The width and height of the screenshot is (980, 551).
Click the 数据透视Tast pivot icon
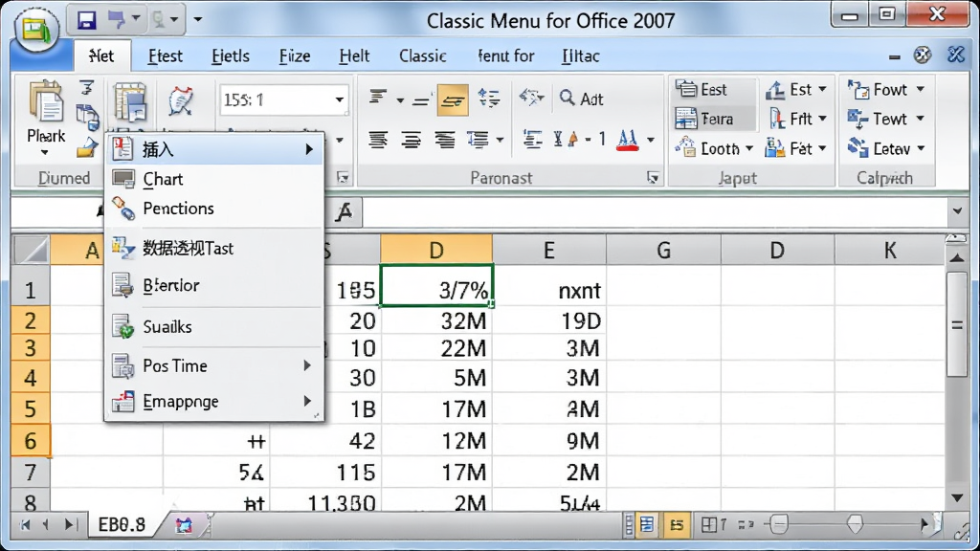[123, 248]
